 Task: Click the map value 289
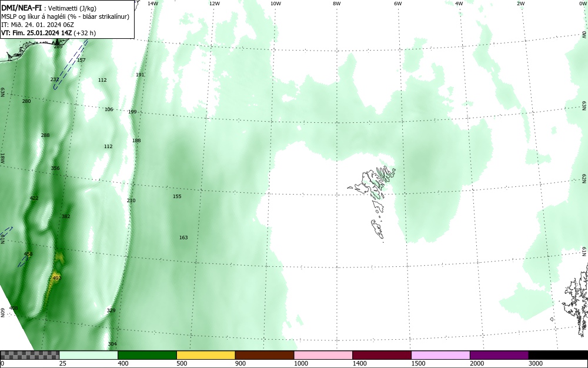point(58,46)
